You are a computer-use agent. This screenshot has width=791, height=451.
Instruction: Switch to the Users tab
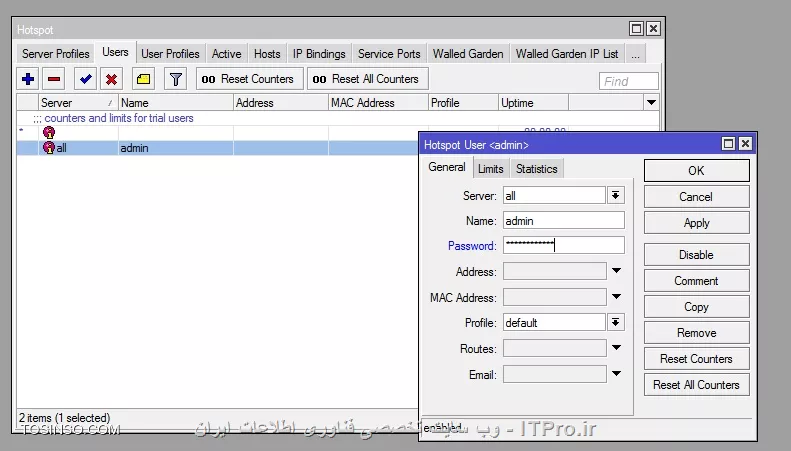click(115, 52)
